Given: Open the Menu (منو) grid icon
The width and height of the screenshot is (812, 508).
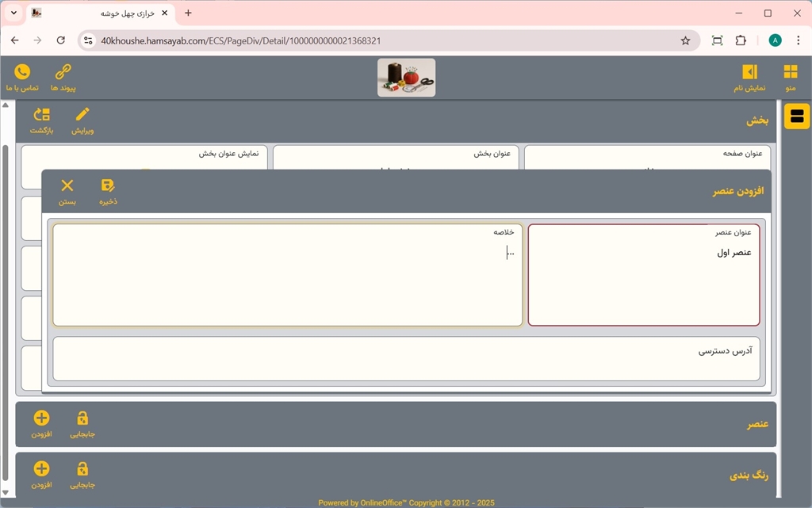Looking at the screenshot, I should (790, 73).
